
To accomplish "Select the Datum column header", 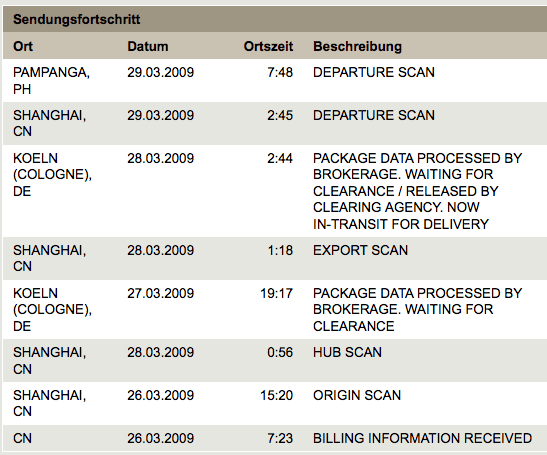I will click(148, 46).
